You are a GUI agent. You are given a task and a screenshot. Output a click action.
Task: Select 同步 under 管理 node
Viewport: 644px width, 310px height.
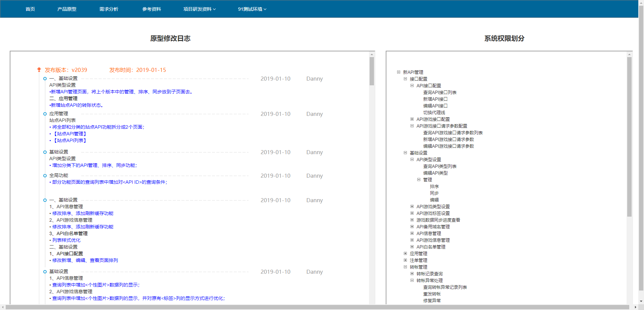434,193
